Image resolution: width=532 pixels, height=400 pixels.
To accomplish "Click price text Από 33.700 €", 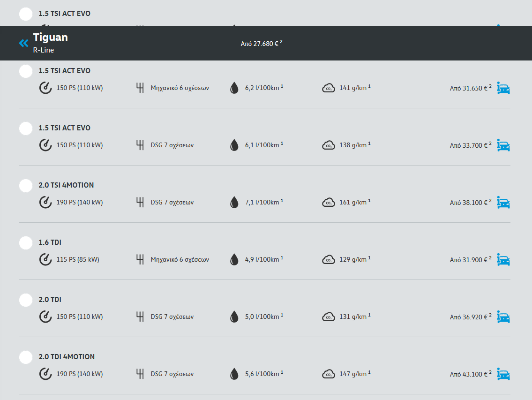I will click(471, 145).
